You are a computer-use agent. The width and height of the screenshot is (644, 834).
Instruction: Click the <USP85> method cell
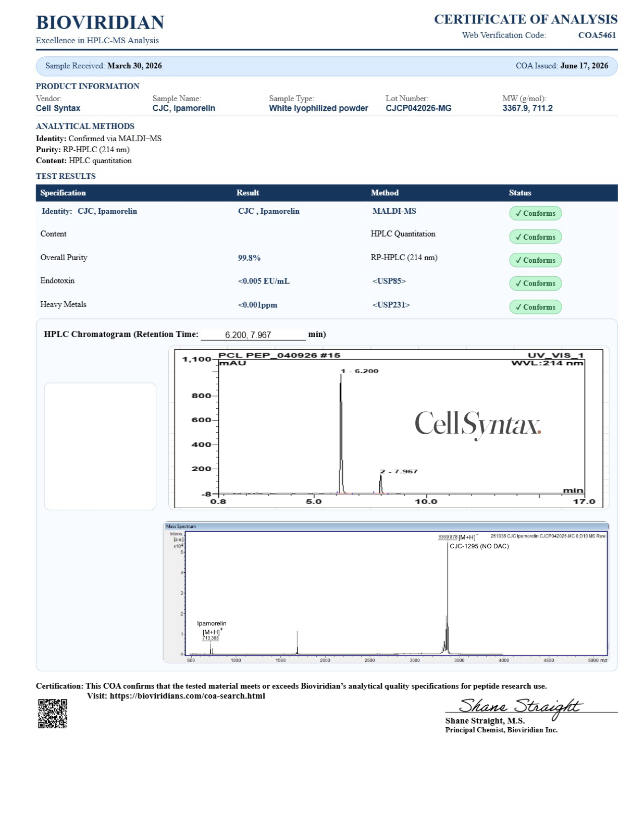tap(389, 281)
